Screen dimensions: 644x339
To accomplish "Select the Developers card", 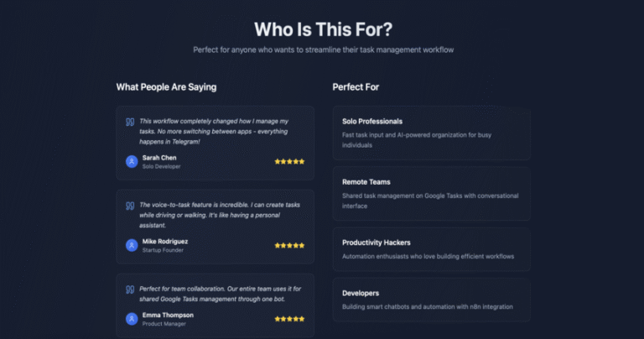I will pos(431,300).
